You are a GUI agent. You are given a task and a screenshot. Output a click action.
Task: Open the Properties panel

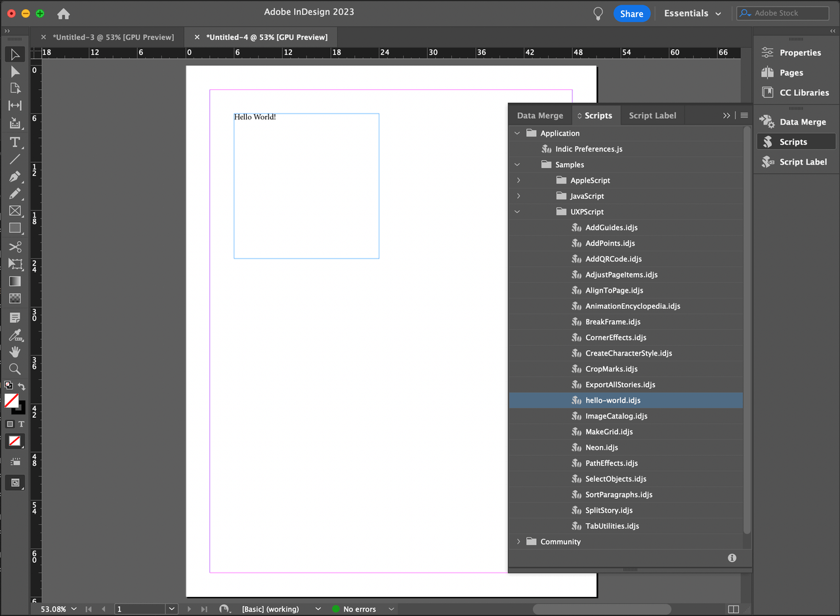click(x=796, y=52)
